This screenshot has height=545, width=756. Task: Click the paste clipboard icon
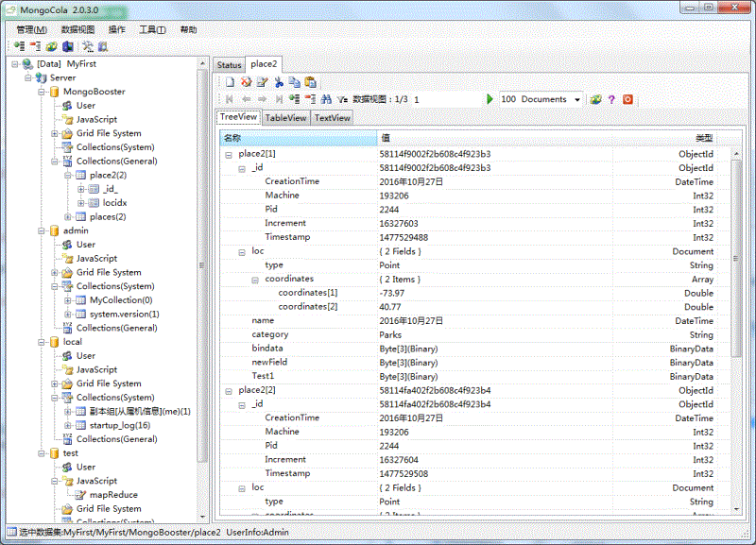[311, 82]
